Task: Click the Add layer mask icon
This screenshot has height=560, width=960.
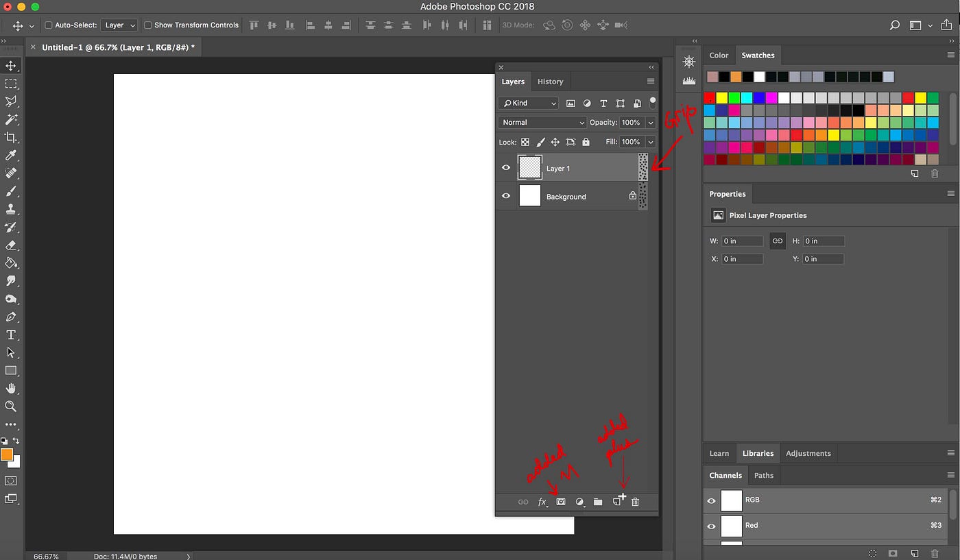Action: [x=561, y=502]
